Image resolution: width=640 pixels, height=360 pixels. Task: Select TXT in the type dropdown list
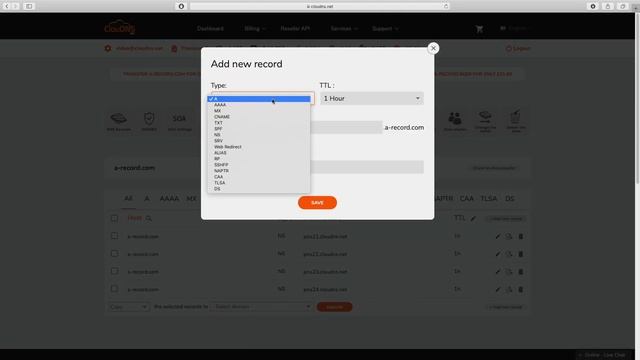[x=259, y=123]
